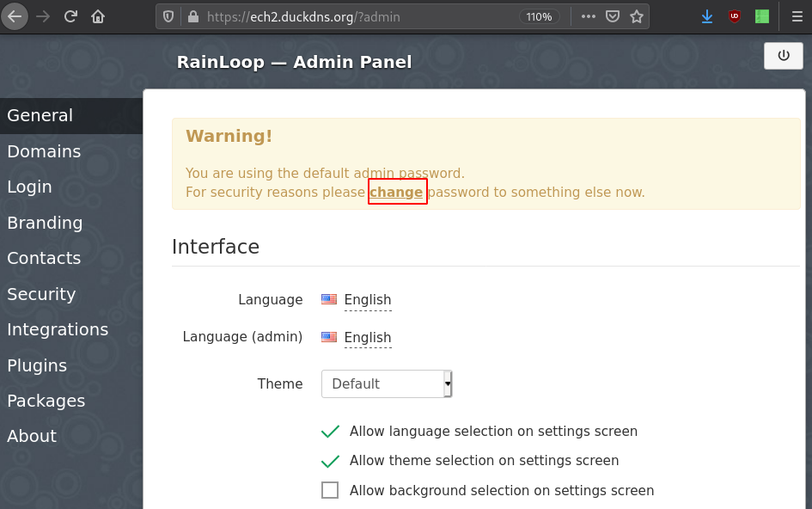Open the Firefox downloads arrow icon
This screenshot has height=509, width=812.
pos(707,16)
